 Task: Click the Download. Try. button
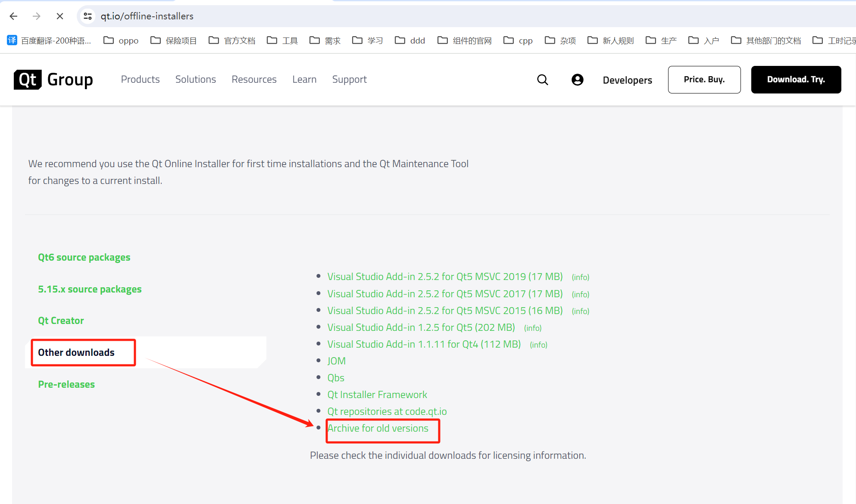pyautogui.click(x=796, y=80)
